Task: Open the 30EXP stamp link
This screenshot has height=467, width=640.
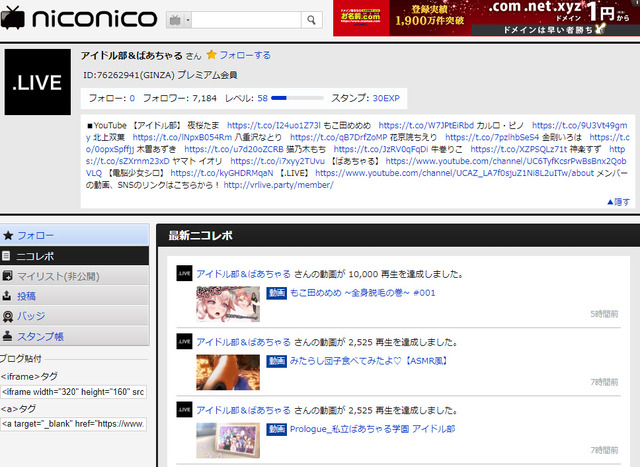Action: pyautogui.click(x=386, y=98)
